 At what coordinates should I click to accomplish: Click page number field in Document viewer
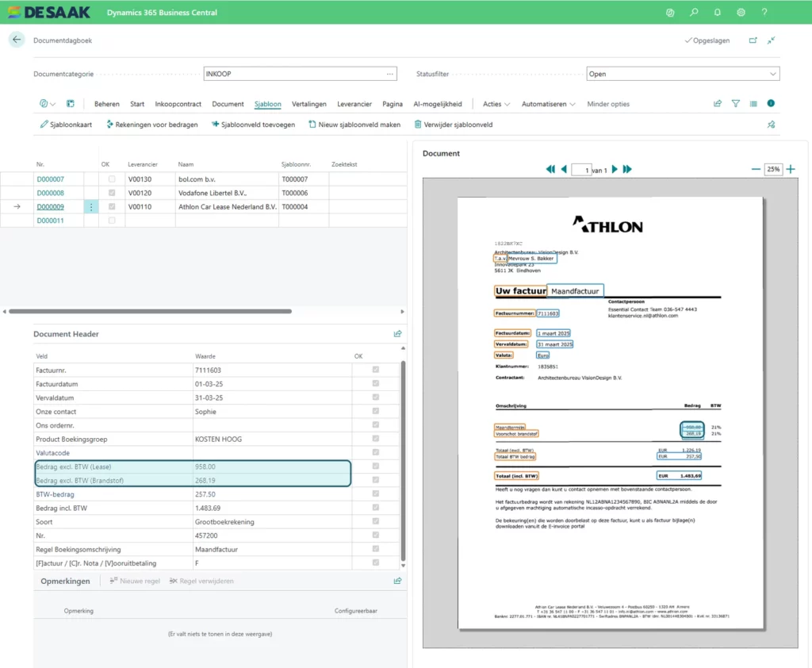tap(581, 170)
